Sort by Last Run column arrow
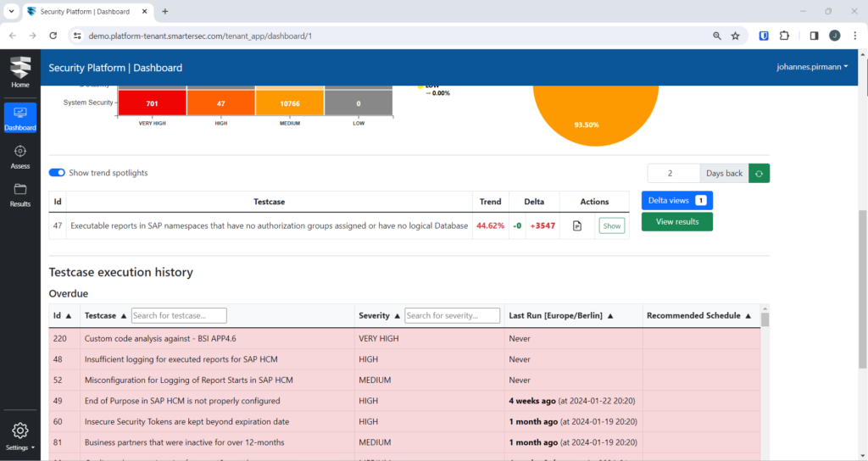868x461 pixels. [x=610, y=316]
